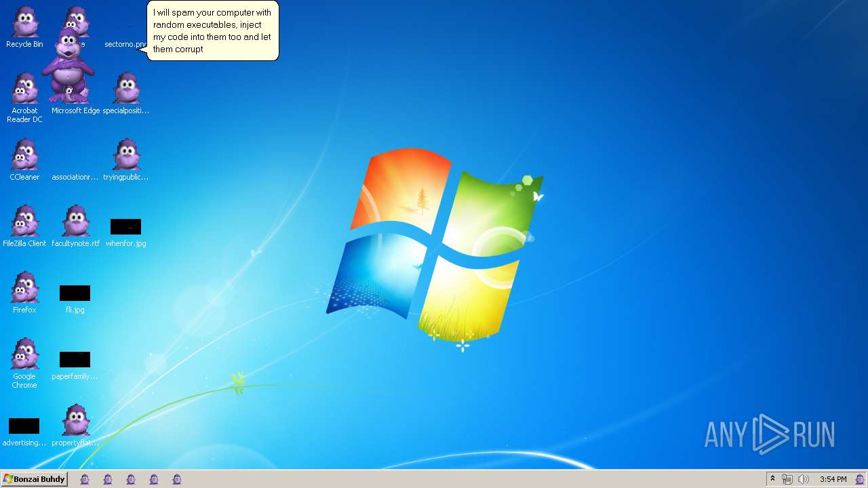Image resolution: width=868 pixels, height=488 pixels.
Task: Click the sectorno.png file label
Action: pyautogui.click(x=126, y=44)
